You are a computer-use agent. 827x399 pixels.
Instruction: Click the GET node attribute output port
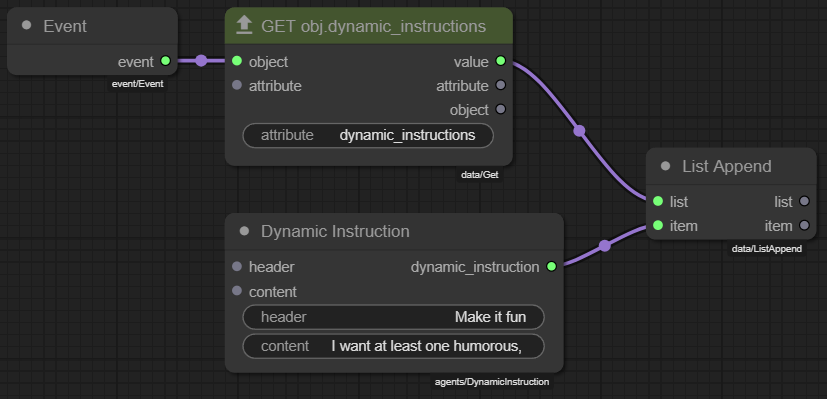[x=501, y=85]
